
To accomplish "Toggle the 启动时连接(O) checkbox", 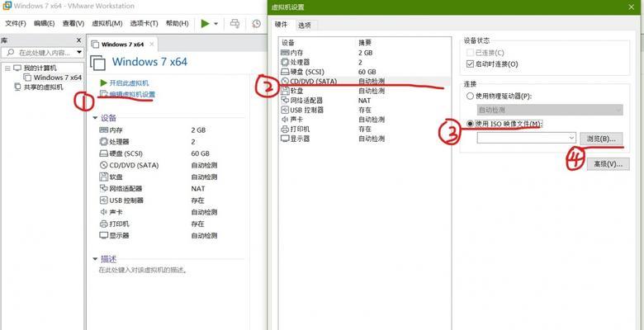I will 471,64.
